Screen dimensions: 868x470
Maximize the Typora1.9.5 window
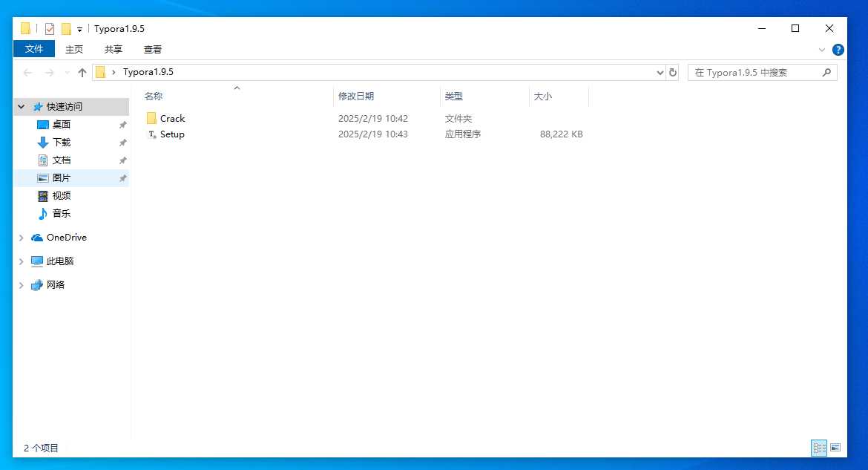tap(795, 29)
